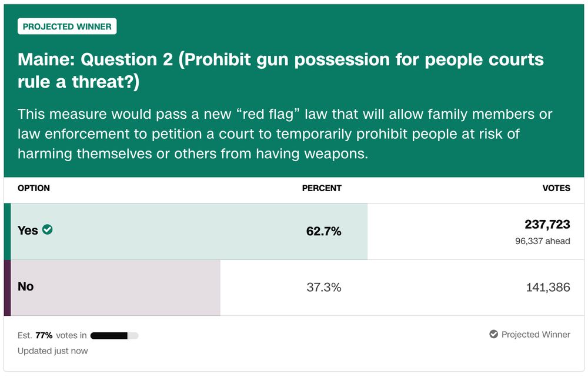Click the 96,337 ahead vote margin text

[541, 241]
